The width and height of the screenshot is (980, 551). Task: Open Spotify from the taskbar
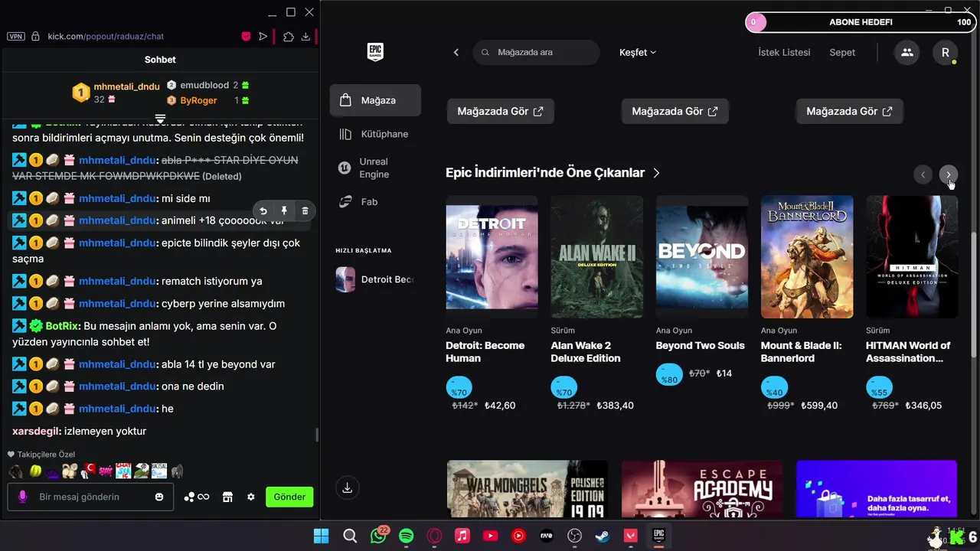coord(407,536)
